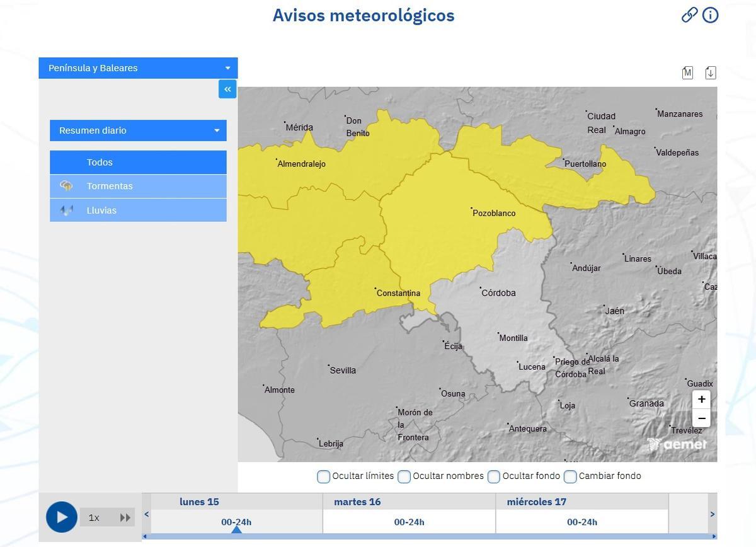The image size is (756, 547).
Task: Select the Lluvias filter label
Action: (x=101, y=210)
